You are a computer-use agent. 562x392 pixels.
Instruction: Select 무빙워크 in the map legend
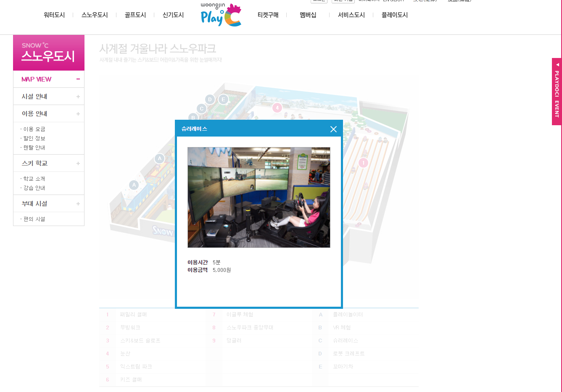[130, 328]
